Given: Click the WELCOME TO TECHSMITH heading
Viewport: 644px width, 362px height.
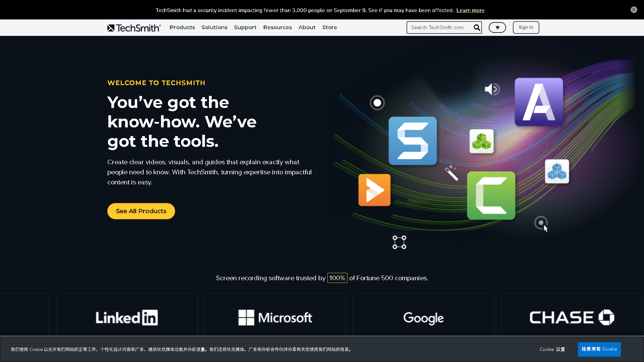Looking at the screenshot, I should (x=156, y=83).
